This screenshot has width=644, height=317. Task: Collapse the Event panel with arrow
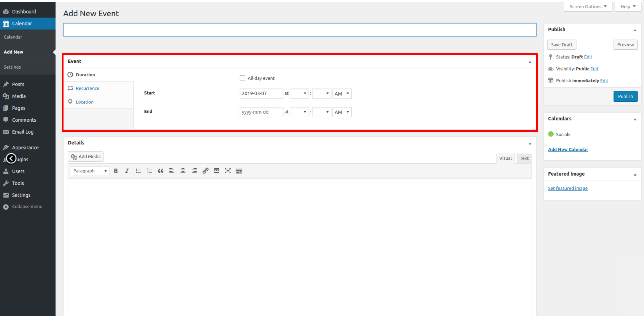point(530,62)
